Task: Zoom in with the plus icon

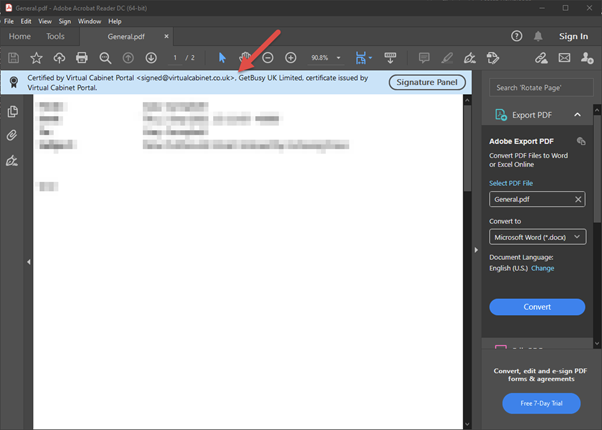Action: tap(291, 58)
